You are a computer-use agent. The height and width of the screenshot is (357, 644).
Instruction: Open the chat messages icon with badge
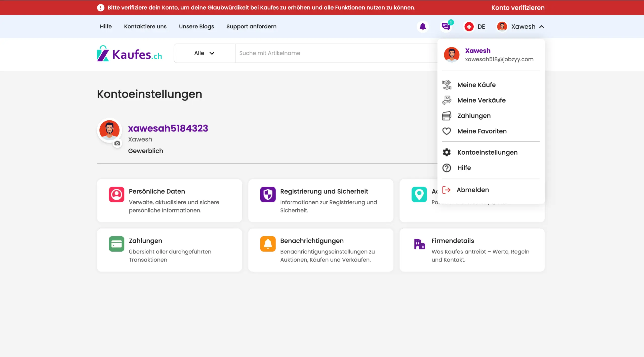click(x=446, y=26)
